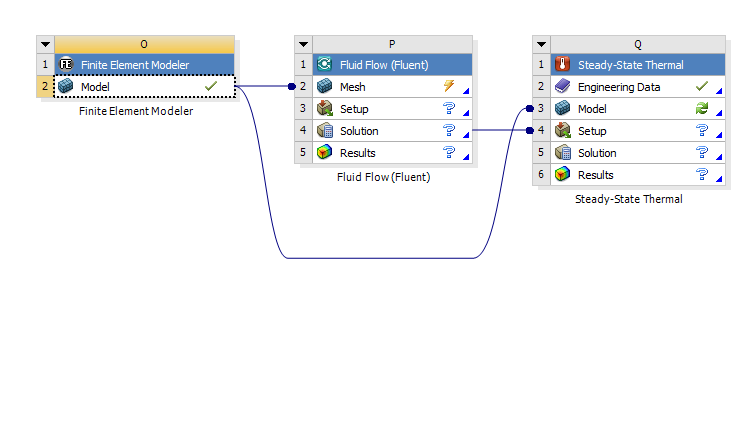Click the Model cell icon in Steady-State Thermal
The height and width of the screenshot is (443, 752).
tap(563, 108)
